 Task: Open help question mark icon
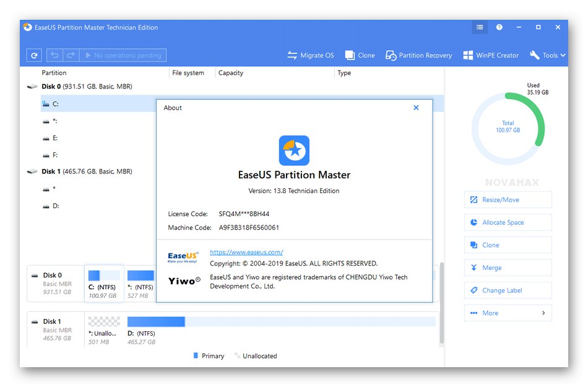[x=499, y=27]
